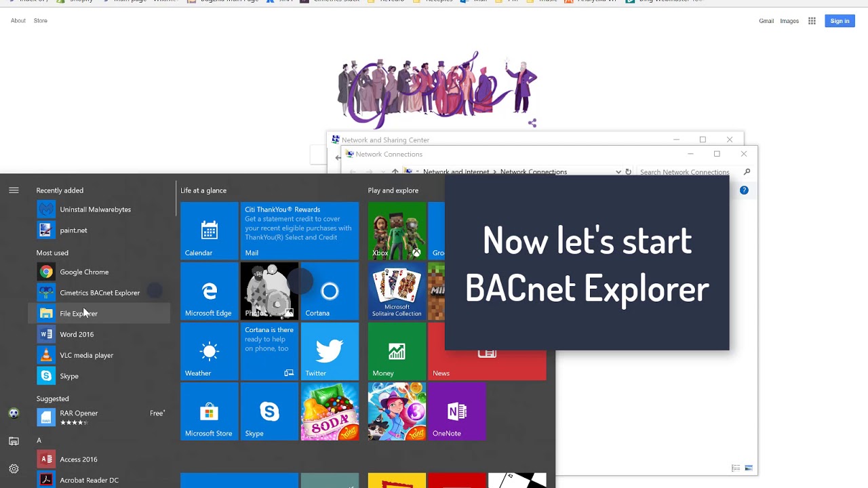
Task: Open the Photos tile
Action: (x=269, y=291)
